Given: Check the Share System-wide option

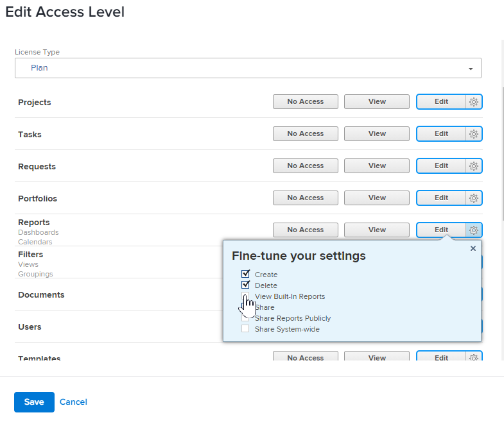Looking at the screenshot, I should 245,329.
